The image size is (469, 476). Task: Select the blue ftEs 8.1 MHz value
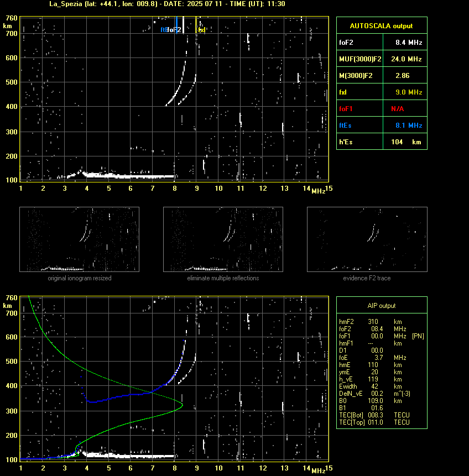409,125
